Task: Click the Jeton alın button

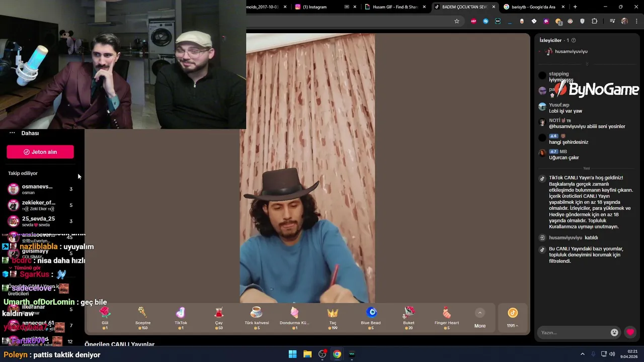Action: tap(40, 152)
